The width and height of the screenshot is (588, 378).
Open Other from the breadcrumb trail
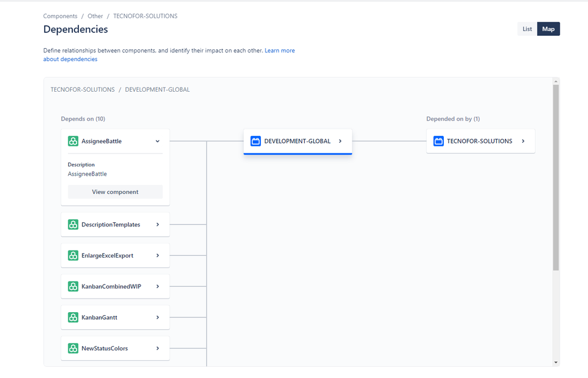click(95, 16)
